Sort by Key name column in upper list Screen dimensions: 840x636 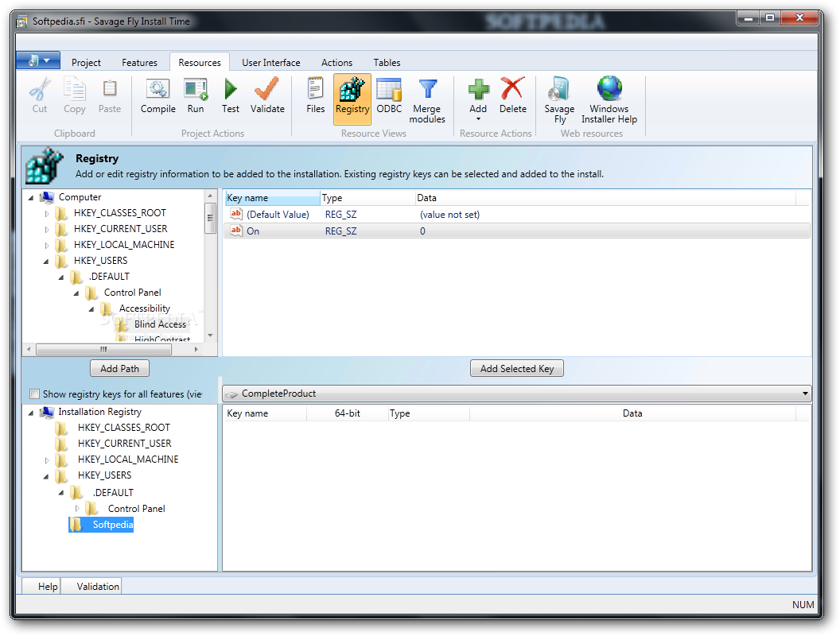tap(272, 198)
